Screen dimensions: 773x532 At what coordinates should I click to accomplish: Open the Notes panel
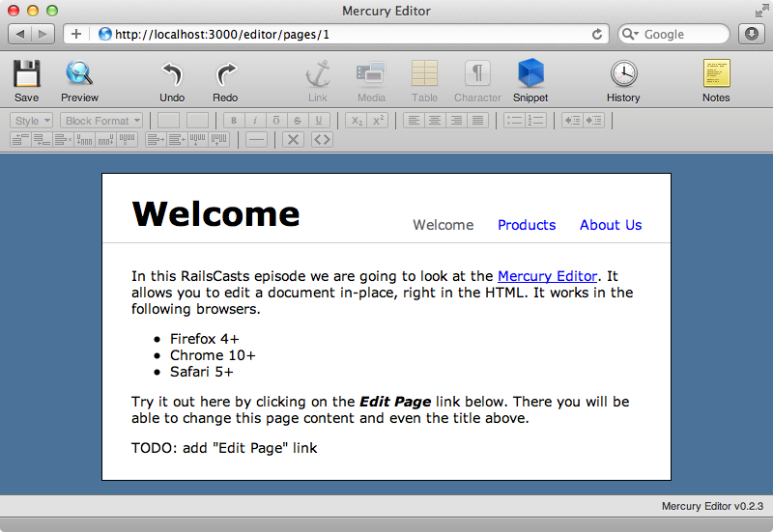[x=716, y=81]
